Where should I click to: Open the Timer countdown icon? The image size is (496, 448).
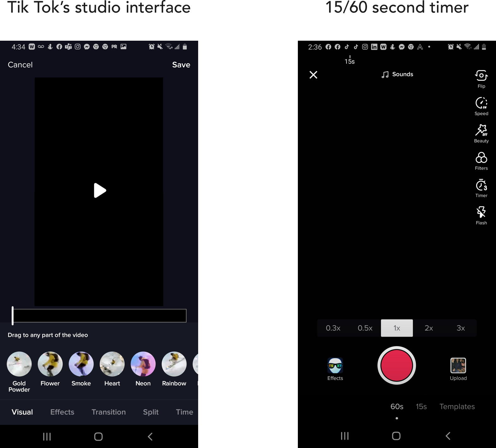[x=481, y=185]
